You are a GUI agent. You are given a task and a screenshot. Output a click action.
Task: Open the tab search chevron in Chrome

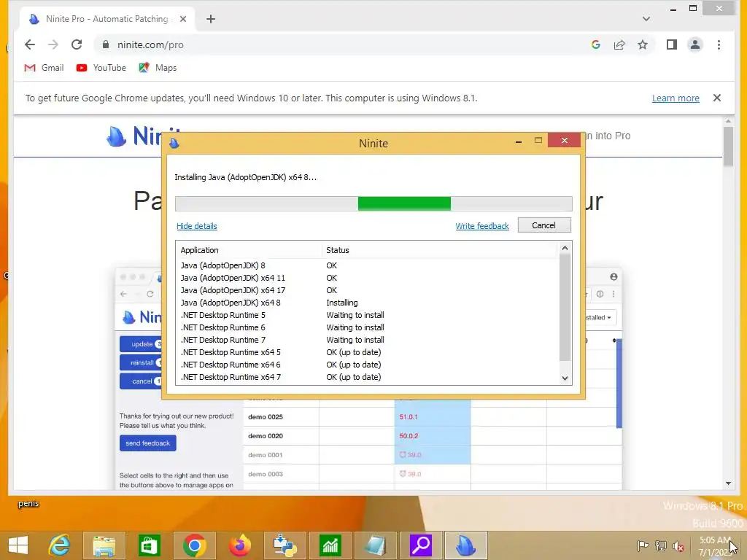646,19
